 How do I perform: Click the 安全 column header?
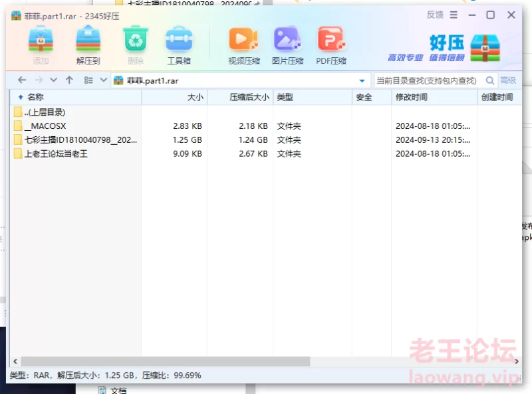coord(372,97)
